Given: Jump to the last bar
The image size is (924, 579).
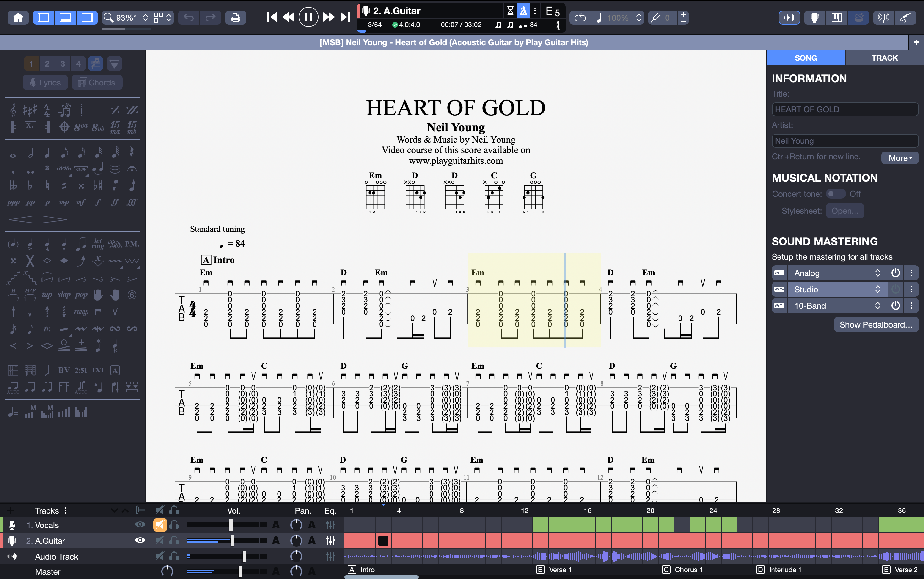Looking at the screenshot, I should [345, 17].
